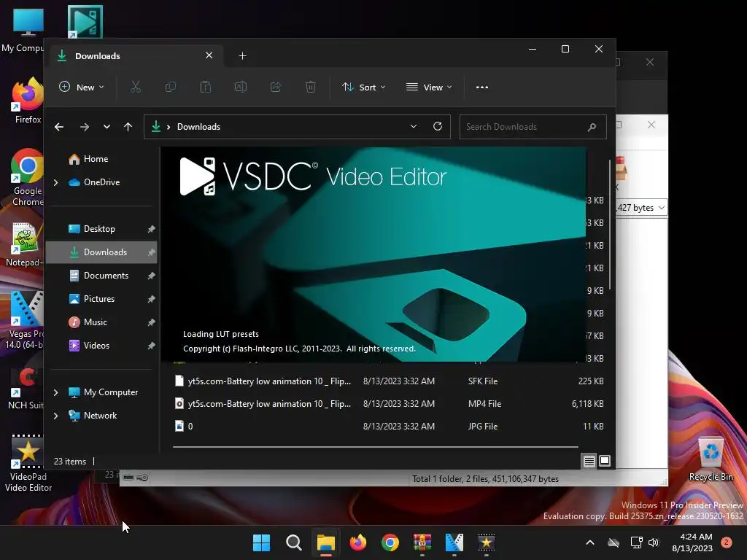Click File Explorer in the taskbar
The width and height of the screenshot is (747, 560).
point(326,542)
